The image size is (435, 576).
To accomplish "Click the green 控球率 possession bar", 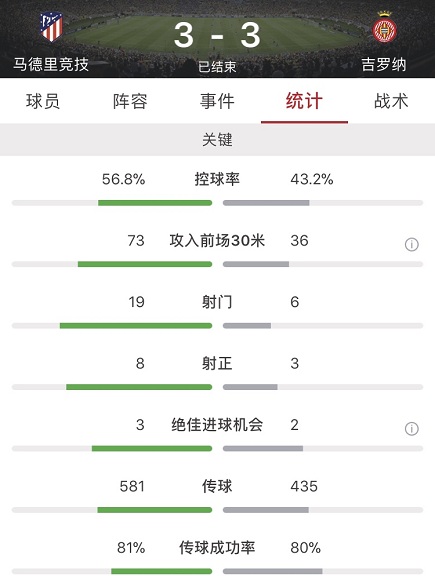I will pos(155,203).
